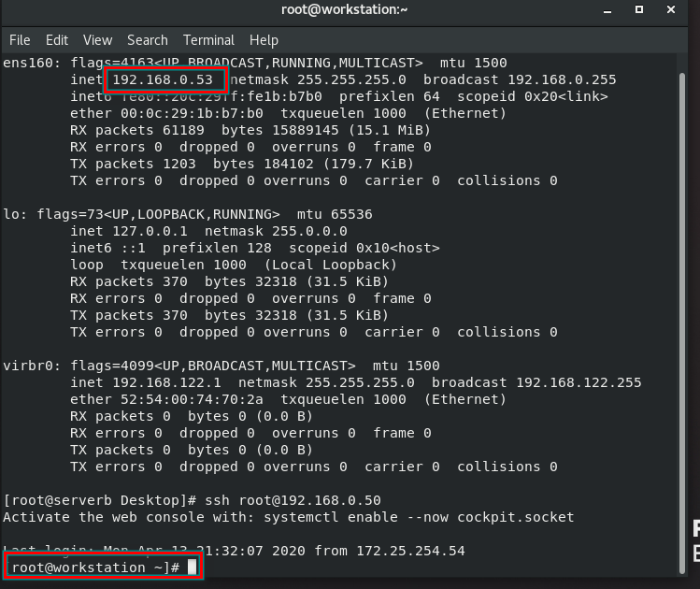This screenshot has height=589, width=700.
Task: Click the netmask 255.255.255.0 on ens160
Action: pyautogui.click(x=318, y=79)
